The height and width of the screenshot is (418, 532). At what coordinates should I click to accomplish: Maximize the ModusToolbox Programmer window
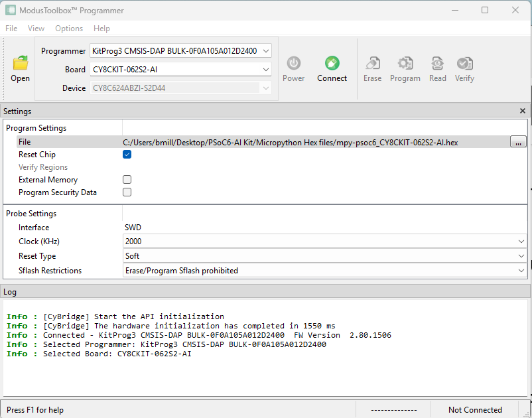(485, 10)
